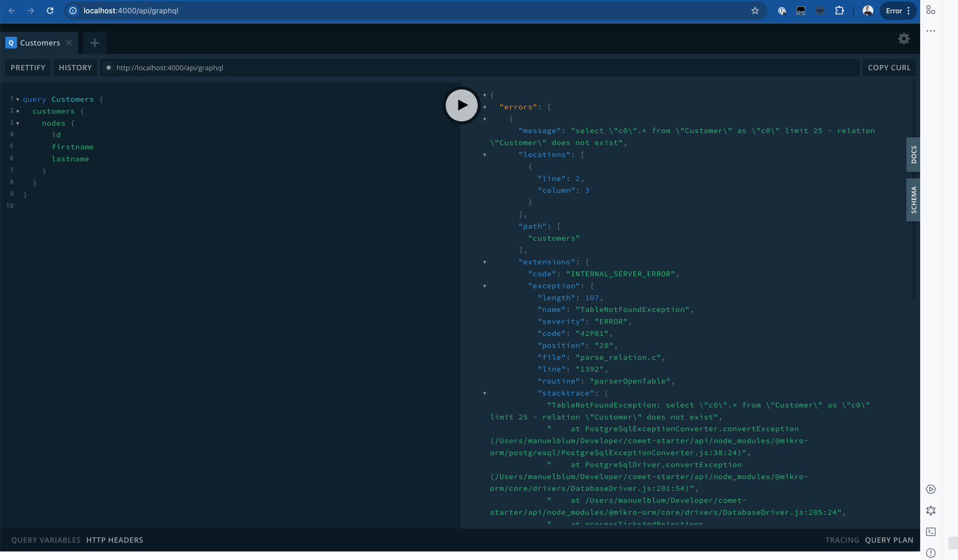Viewport: 958px width, 560px height.
Task: Fold the nodes block on line 3
Action: 18,123
